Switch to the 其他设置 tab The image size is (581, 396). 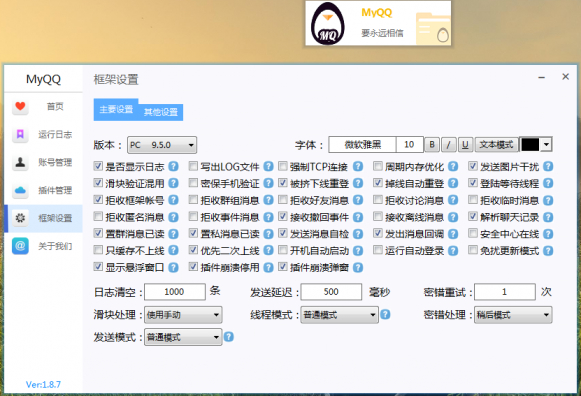[161, 112]
